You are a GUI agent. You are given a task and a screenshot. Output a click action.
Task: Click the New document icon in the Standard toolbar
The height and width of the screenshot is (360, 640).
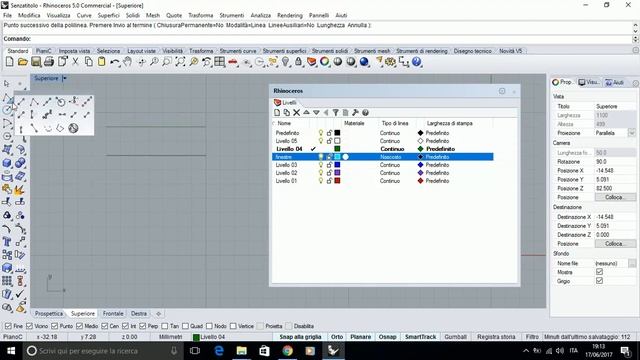point(9,62)
